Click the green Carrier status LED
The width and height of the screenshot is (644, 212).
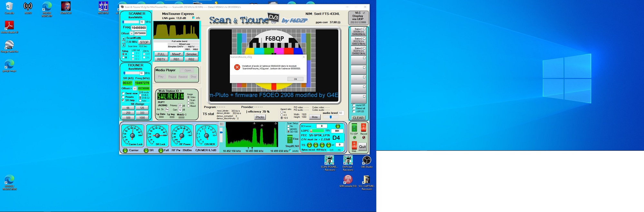125,150
